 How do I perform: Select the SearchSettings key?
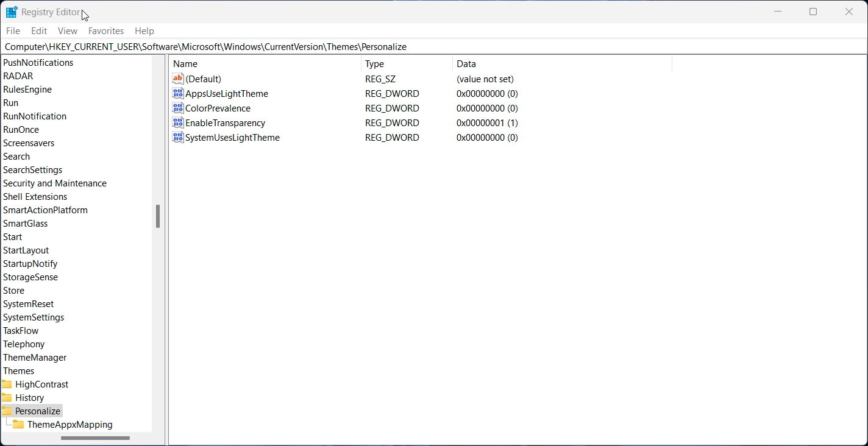[33, 170]
